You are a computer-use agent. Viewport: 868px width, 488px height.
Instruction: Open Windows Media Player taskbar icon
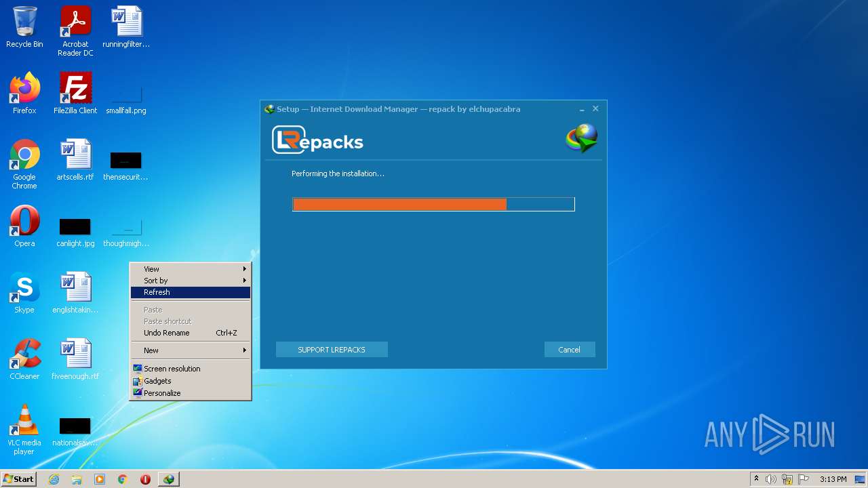(100, 479)
